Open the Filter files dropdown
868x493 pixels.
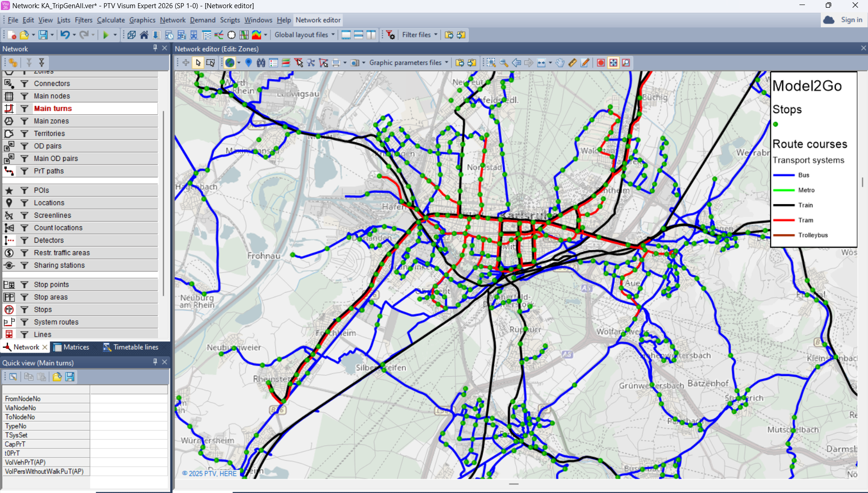(x=419, y=35)
